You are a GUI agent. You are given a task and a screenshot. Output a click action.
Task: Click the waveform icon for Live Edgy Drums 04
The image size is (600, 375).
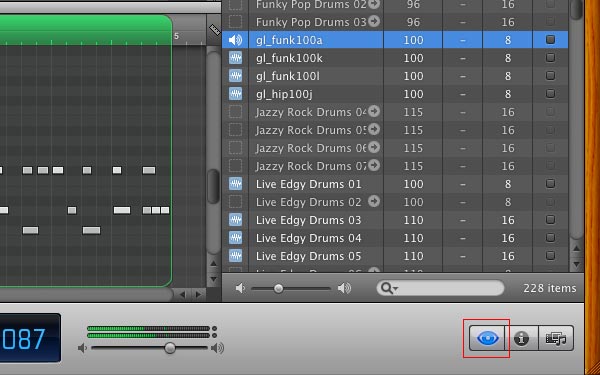pos(235,238)
